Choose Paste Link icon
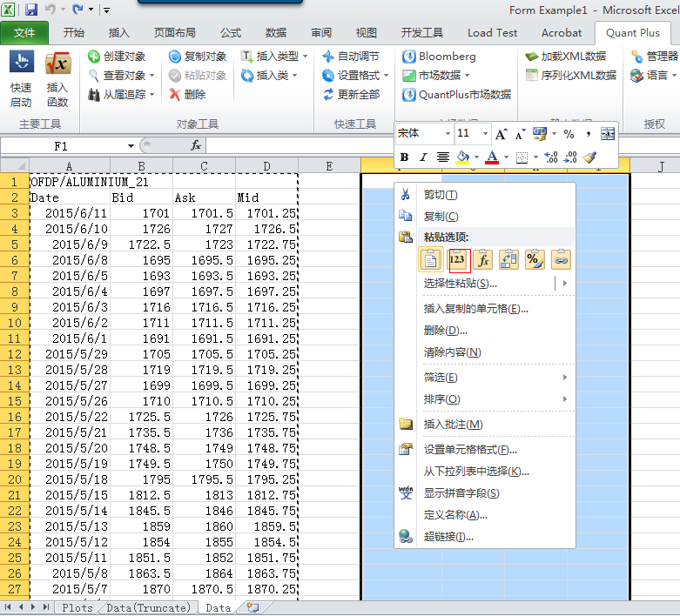The height and width of the screenshot is (616, 680). pyautogui.click(x=561, y=259)
